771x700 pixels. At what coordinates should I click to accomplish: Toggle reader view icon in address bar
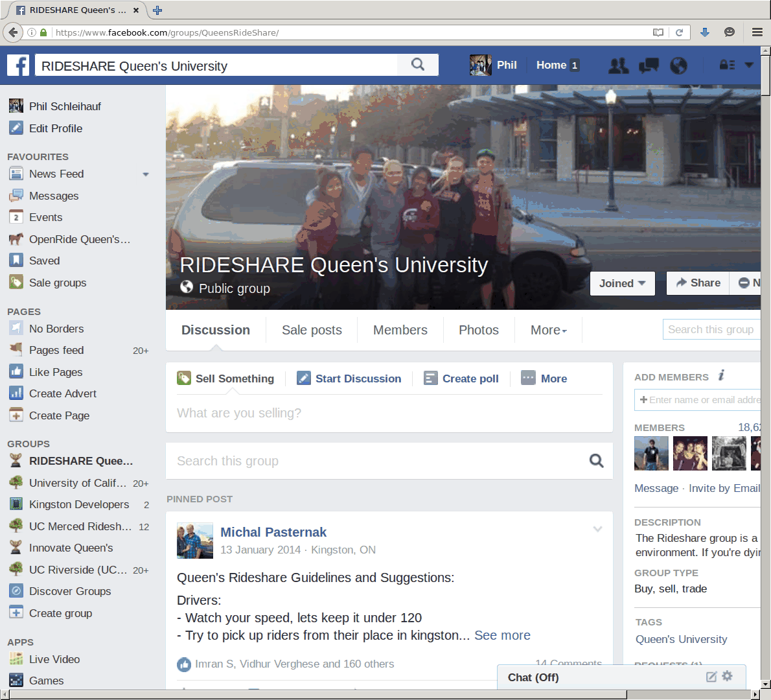(x=658, y=32)
